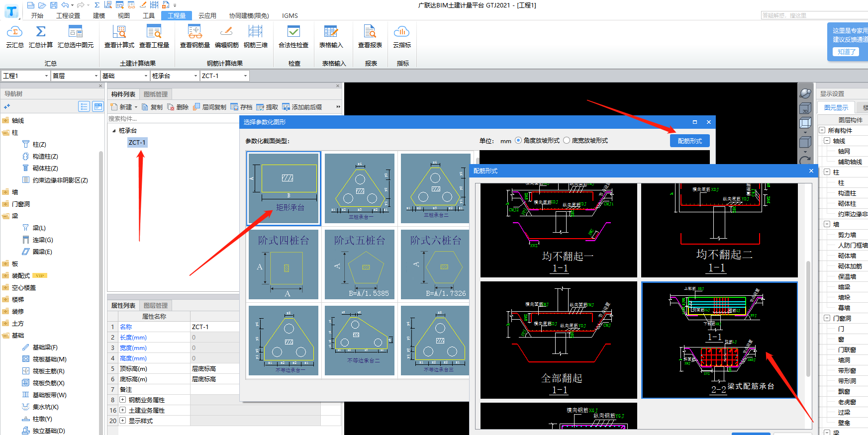
Task: Collapse the 墙 group in display settings
Action: (827, 224)
